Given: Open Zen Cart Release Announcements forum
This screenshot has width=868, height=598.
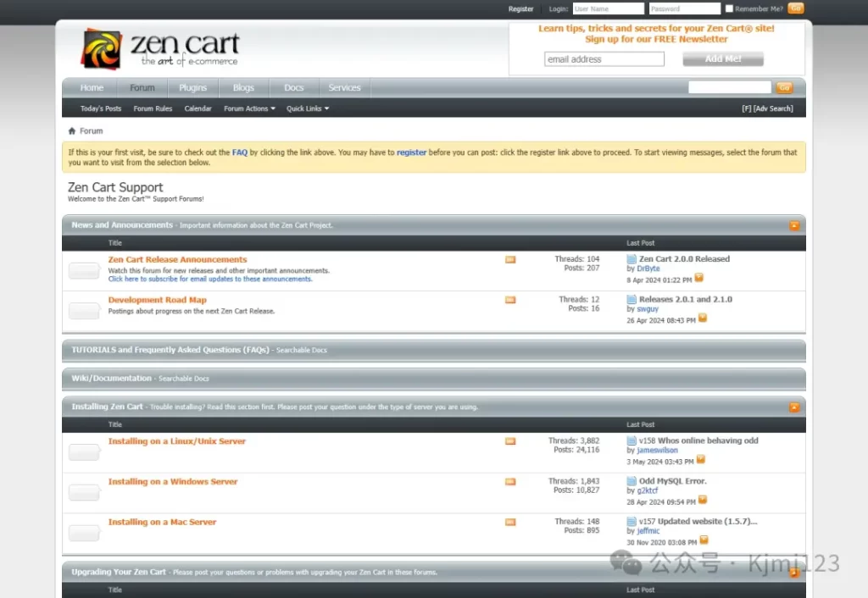Looking at the screenshot, I should click(x=178, y=259).
